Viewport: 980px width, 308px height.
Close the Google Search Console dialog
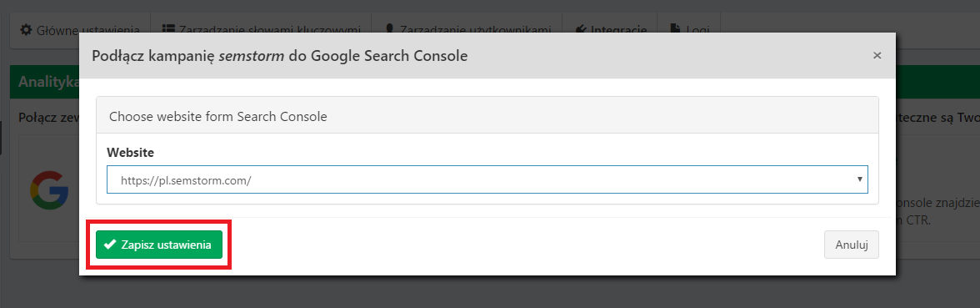877,56
